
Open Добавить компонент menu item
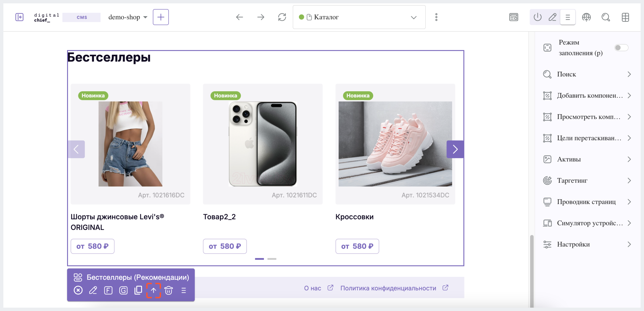(587, 95)
